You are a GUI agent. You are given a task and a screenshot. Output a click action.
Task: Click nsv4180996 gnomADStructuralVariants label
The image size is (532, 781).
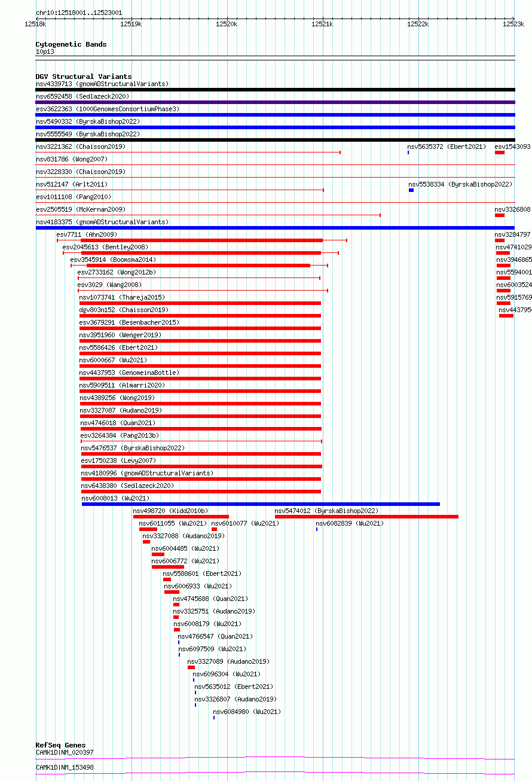pyautogui.click(x=147, y=473)
